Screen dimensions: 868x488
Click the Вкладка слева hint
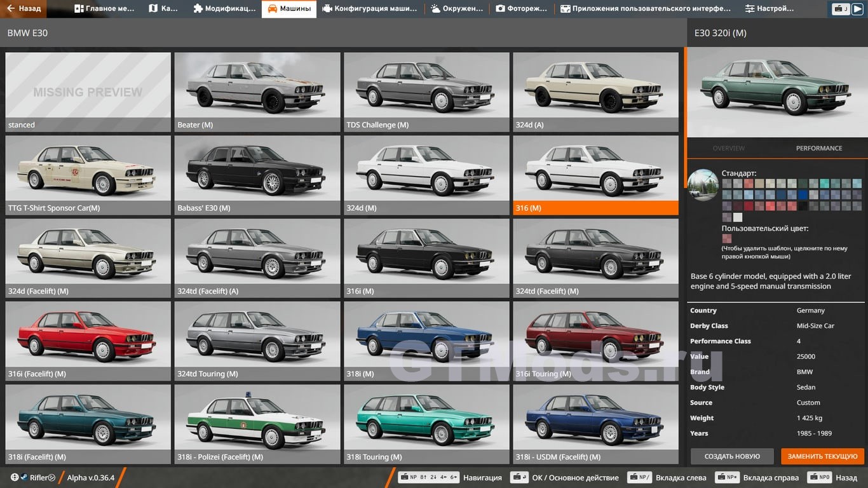(x=667, y=477)
